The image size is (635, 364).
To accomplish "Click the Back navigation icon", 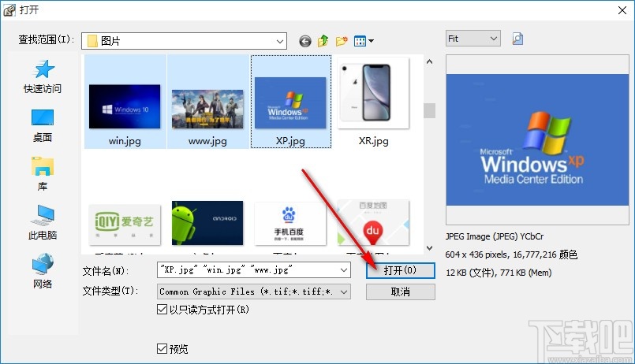I will 305,41.
